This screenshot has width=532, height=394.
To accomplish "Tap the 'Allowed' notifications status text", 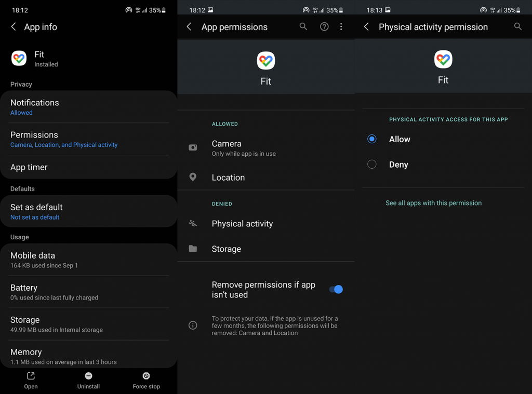I will tap(21, 113).
